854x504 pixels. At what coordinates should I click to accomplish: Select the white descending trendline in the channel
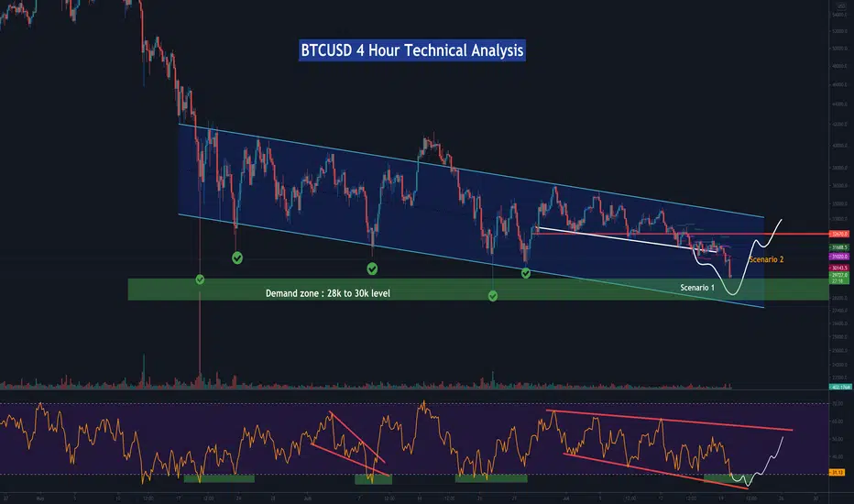coord(627,240)
